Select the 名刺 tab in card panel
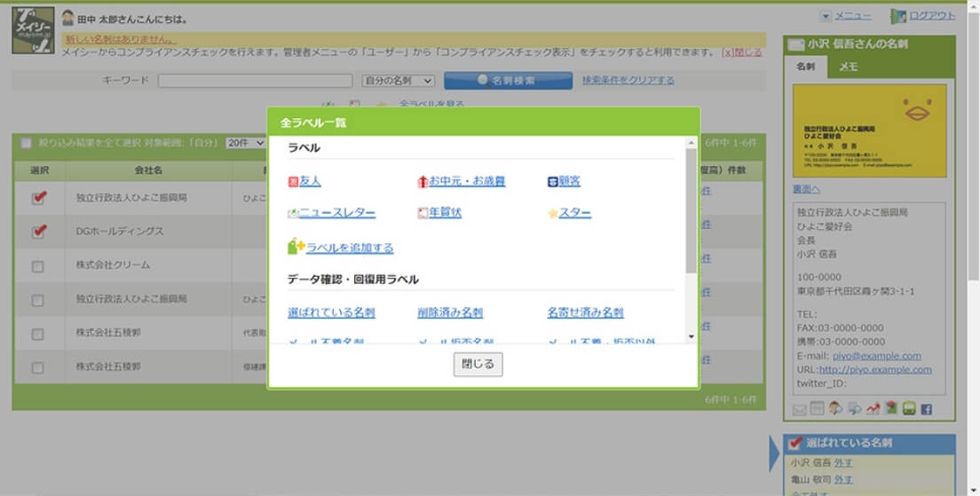980x496 pixels. [805, 67]
